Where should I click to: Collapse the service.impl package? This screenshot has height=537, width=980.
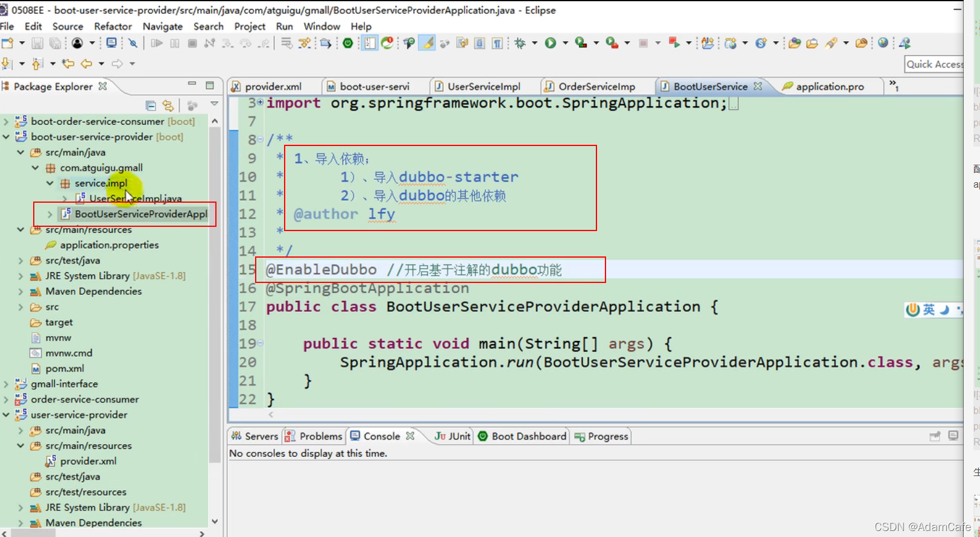point(50,183)
